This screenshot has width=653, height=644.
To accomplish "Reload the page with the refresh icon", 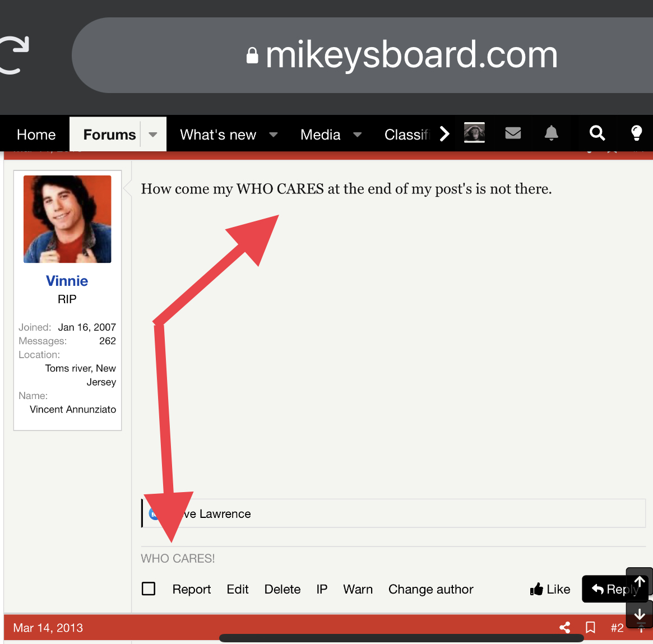I will click(15, 55).
